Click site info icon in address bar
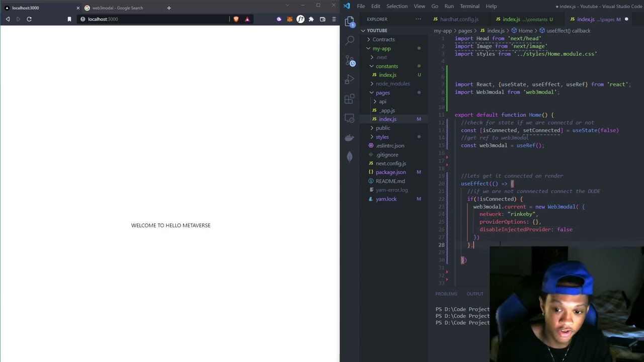Viewport: 644px width, 362px height. pyautogui.click(x=83, y=19)
